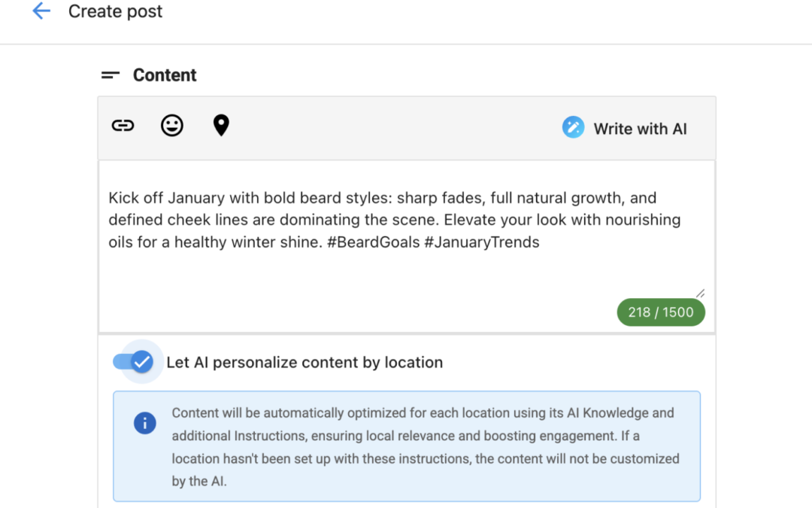Click the textarea resize handle icon
The width and height of the screenshot is (812, 508).
click(x=700, y=293)
